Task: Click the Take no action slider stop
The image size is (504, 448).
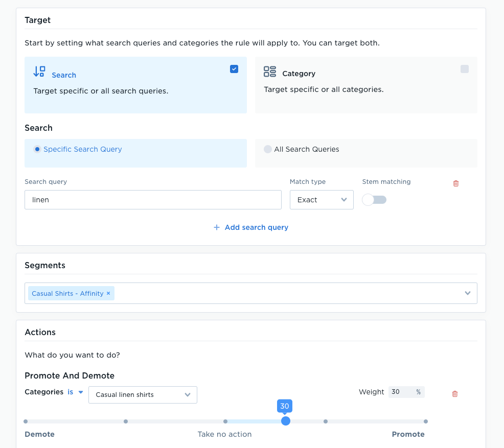Action: [x=225, y=421]
